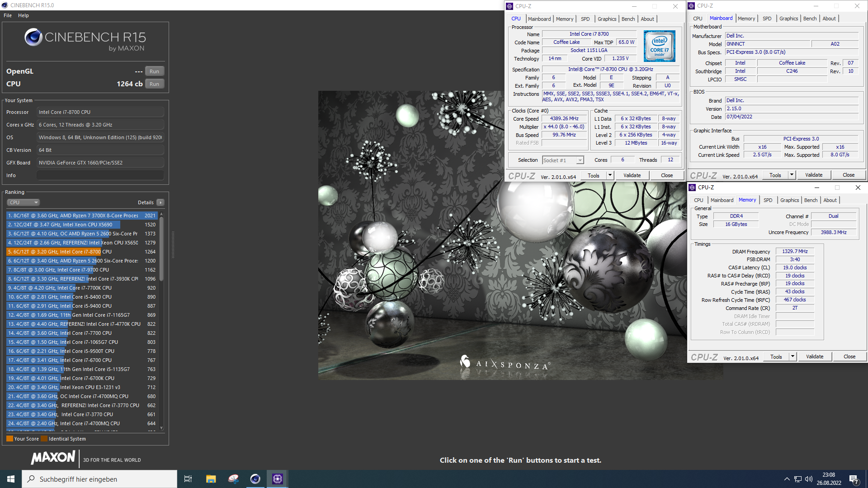The width and height of the screenshot is (868, 488).
Task: Open network status tray icon
Action: click(x=798, y=479)
